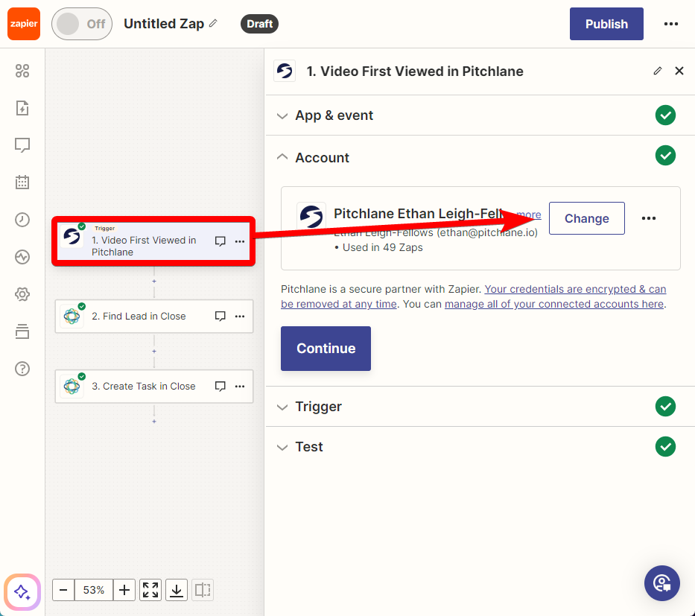Open the top-right more options menu
This screenshot has height=616, width=695.
(670, 24)
